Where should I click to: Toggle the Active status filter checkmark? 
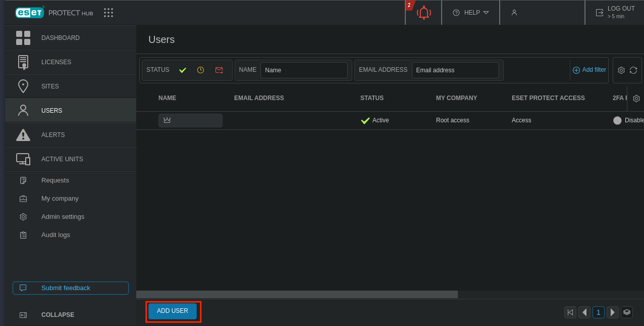pyautogui.click(x=183, y=70)
